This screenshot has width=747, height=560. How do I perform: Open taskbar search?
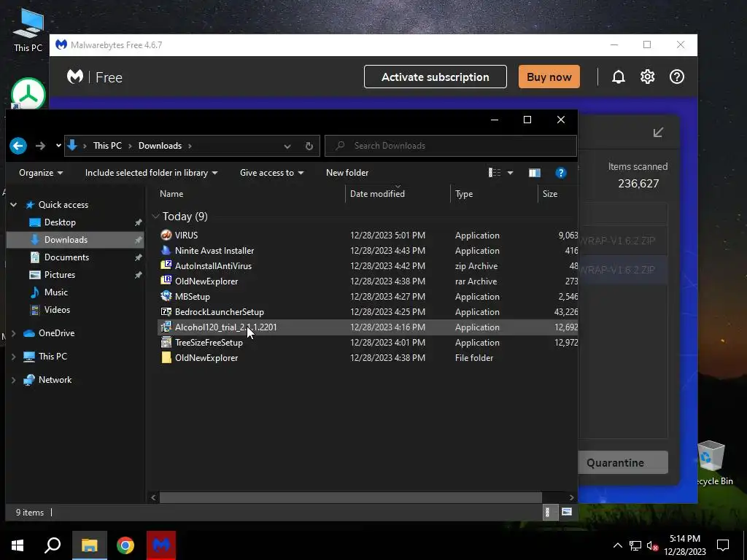tap(53, 545)
